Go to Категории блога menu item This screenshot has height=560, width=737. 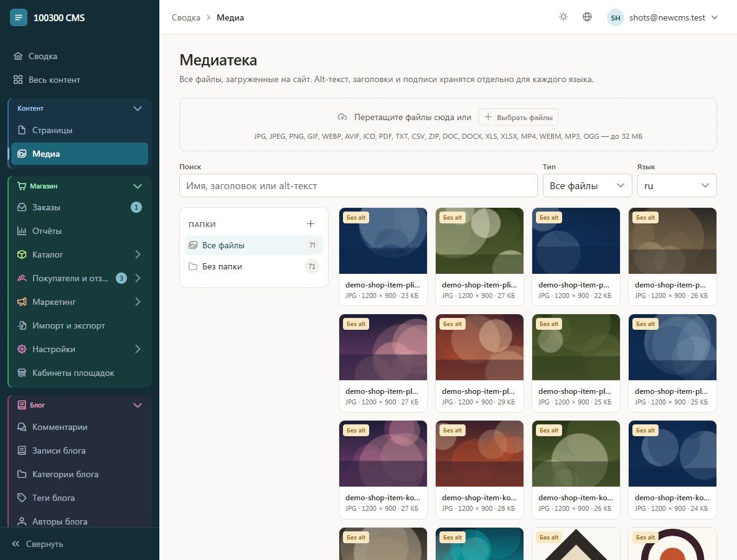click(x=80, y=475)
